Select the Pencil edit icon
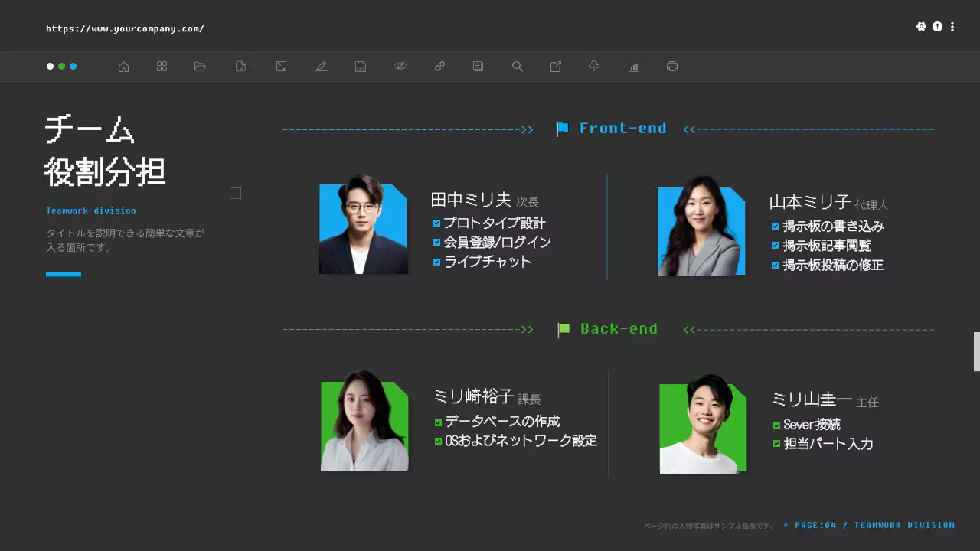The image size is (980, 551). click(x=322, y=67)
